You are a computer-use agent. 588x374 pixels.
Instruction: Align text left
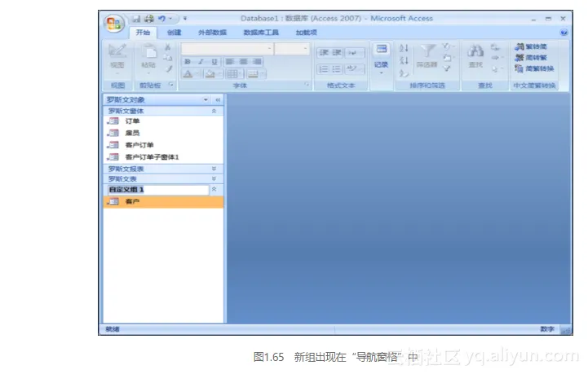click(x=230, y=61)
